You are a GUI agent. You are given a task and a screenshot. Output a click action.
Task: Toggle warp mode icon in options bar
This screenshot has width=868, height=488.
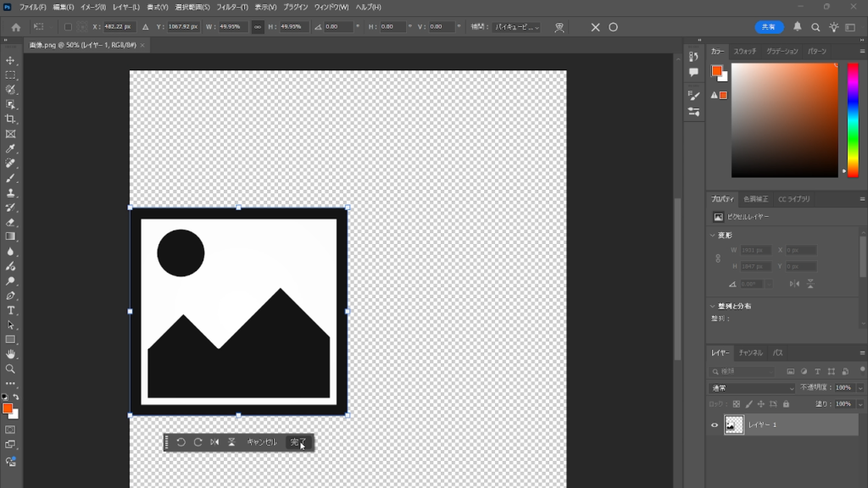(559, 27)
